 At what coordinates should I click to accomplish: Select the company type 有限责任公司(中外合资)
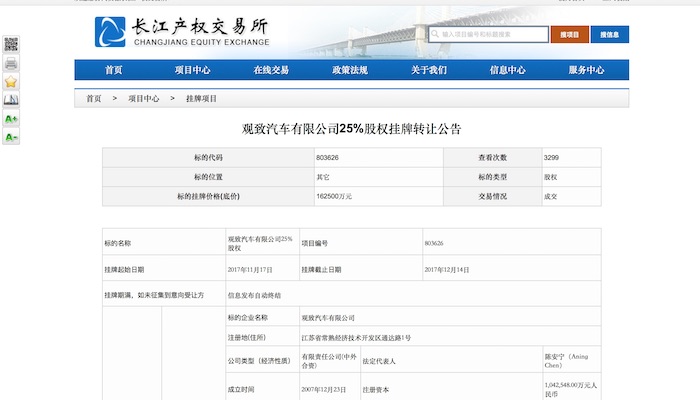tap(329, 361)
